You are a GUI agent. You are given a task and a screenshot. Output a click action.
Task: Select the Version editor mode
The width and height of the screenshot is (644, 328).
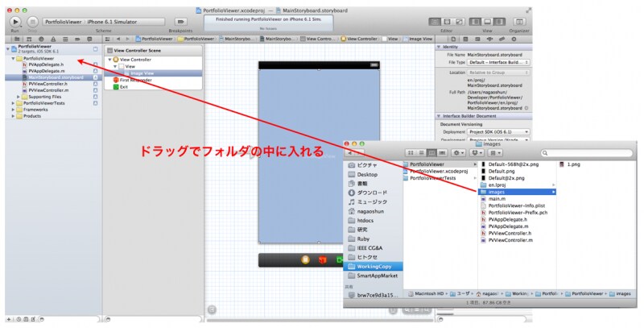pos(459,22)
